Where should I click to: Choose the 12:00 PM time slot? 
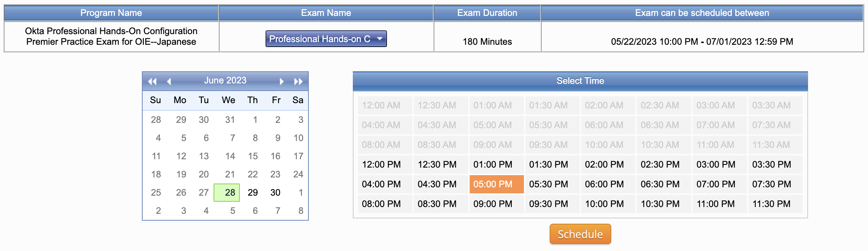tap(381, 165)
